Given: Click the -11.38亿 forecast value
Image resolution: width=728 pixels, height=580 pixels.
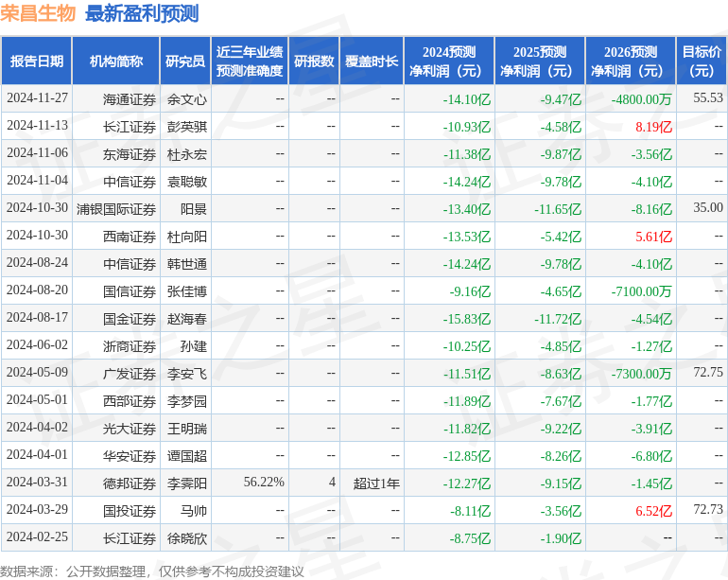Looking at the screenshot, I should 467,154.
